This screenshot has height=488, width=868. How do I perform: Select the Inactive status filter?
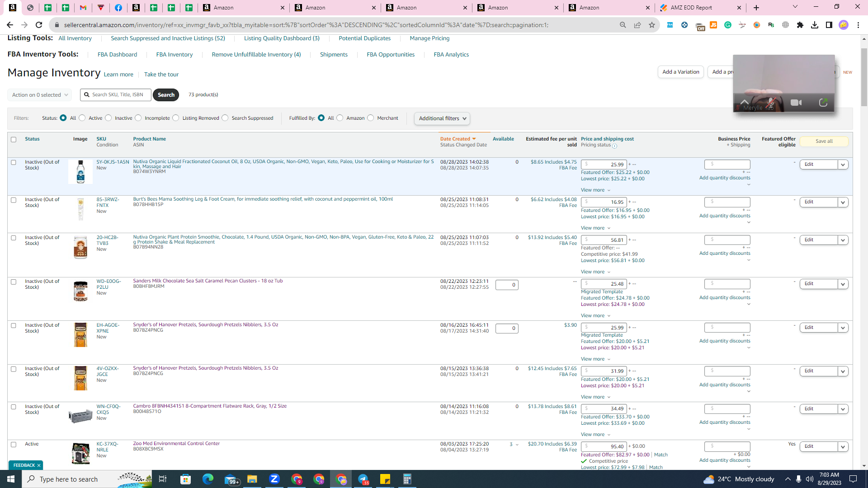coord(108,118)
